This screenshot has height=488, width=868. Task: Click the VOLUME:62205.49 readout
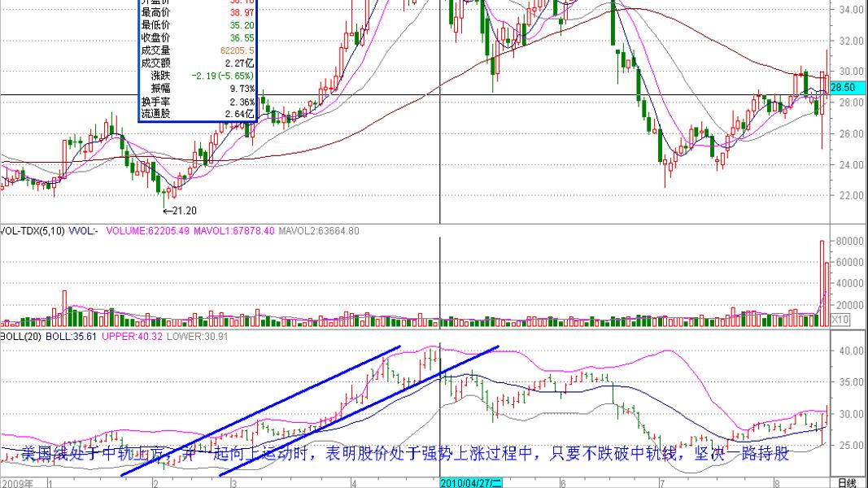coord(148,231)
